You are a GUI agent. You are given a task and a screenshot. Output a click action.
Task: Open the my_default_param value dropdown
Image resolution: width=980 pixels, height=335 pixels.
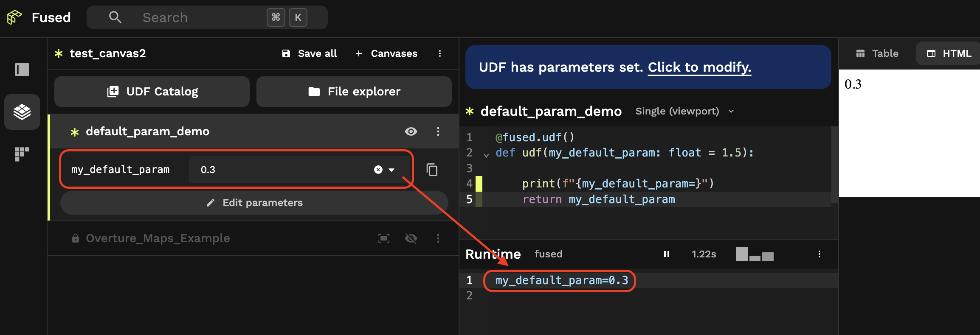[391, 170]
